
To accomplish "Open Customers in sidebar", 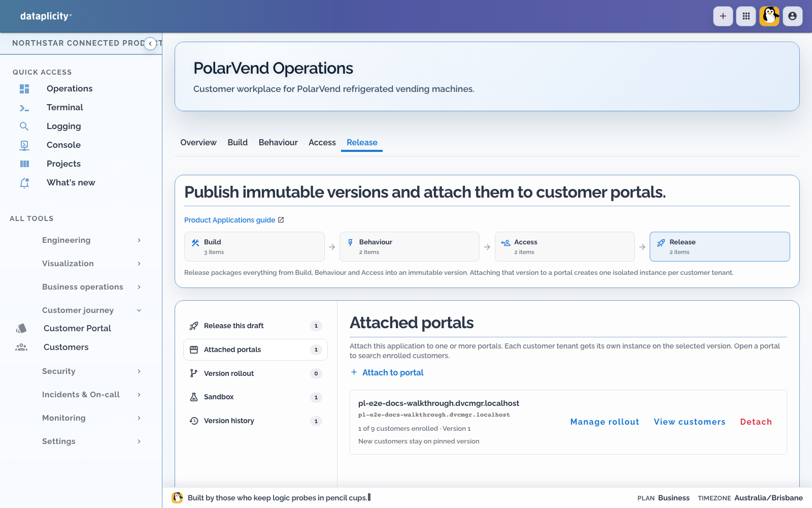I will (66, 347).
